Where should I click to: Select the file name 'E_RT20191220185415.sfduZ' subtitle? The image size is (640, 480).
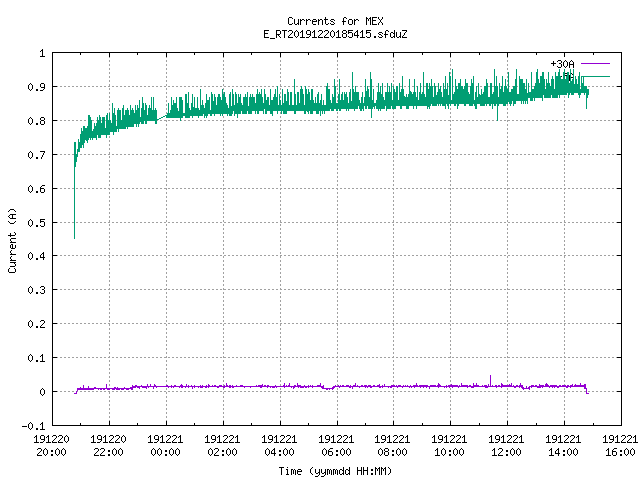tap(335, 34)
